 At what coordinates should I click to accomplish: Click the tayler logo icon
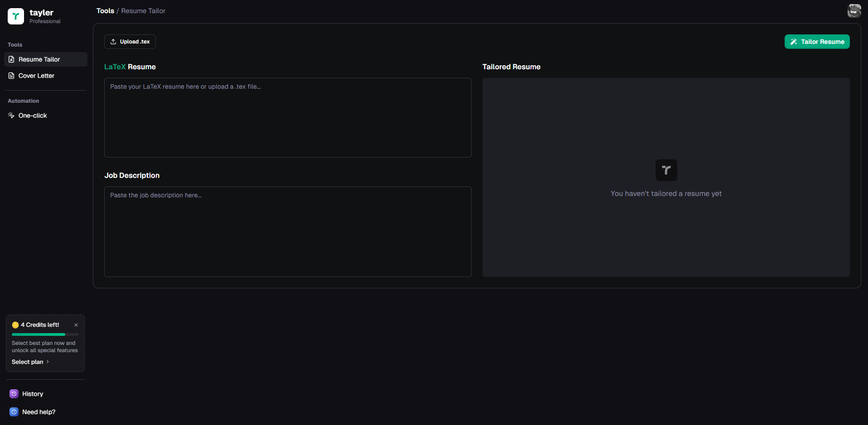pos(16,16)
